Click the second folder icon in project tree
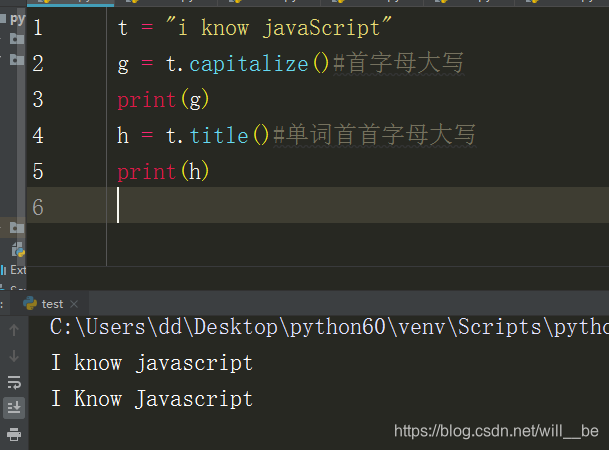The height and width of the screenshot is (450, 609). coord(17,59)
